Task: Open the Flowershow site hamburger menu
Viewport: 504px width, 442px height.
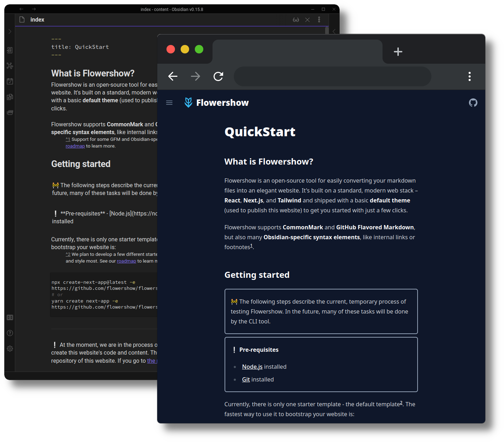Action: (169, 103)
